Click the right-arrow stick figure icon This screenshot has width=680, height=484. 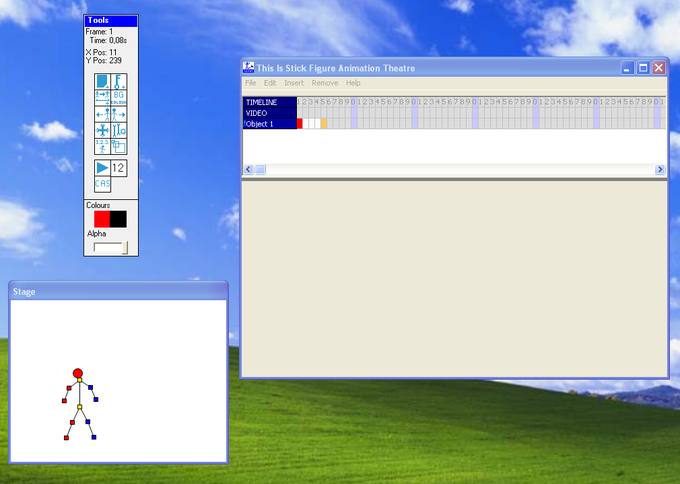pos(119,114)
